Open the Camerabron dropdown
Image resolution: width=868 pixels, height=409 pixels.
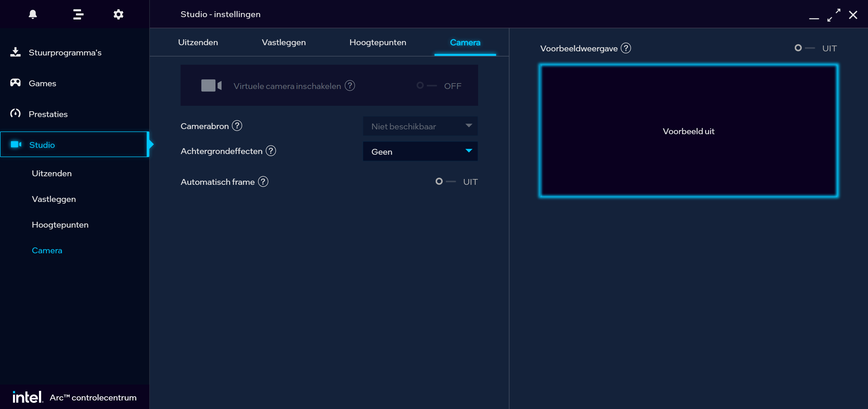coord(420,126)
